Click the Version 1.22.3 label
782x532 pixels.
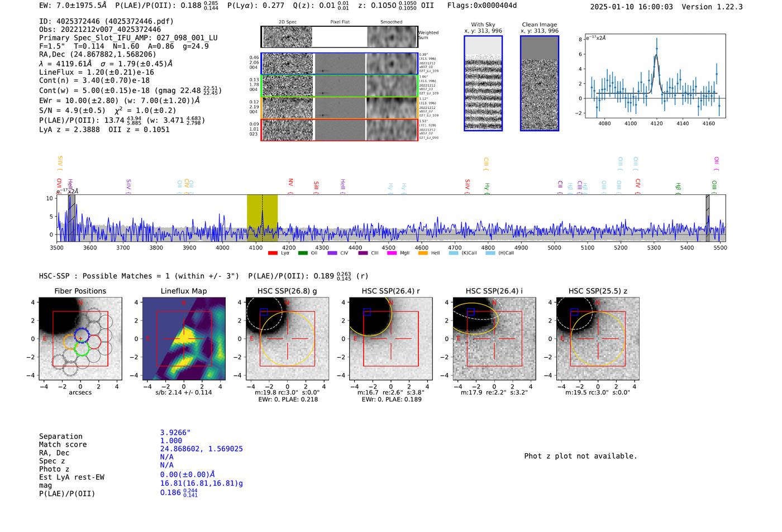coord(712,7)
